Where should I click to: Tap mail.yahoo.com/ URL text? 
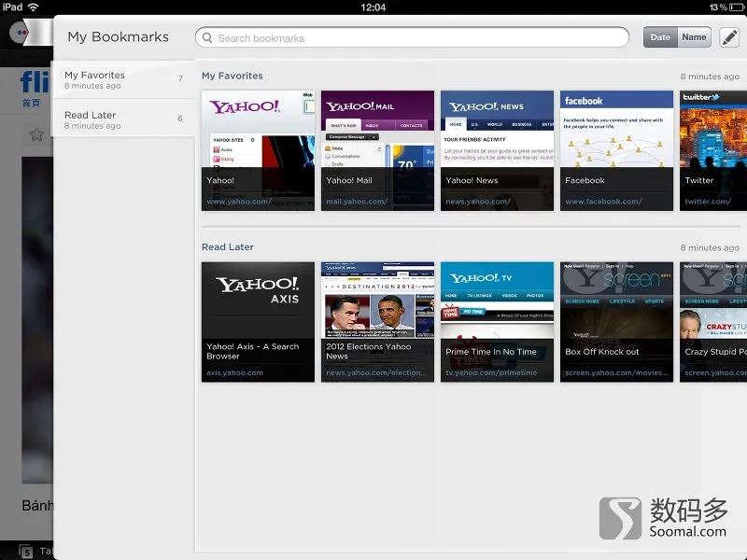[x=357, y=202]
